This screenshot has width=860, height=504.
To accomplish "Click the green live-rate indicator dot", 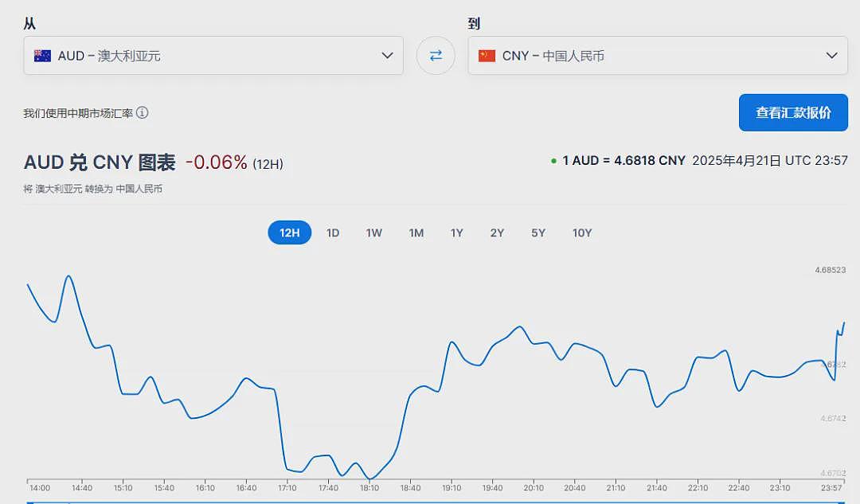I will click(x=553, y=161).
